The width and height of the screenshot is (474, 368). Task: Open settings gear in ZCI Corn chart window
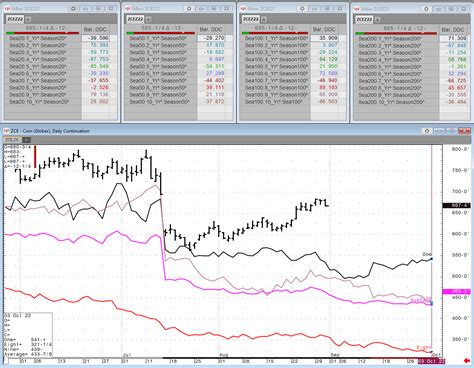[427, 131]
